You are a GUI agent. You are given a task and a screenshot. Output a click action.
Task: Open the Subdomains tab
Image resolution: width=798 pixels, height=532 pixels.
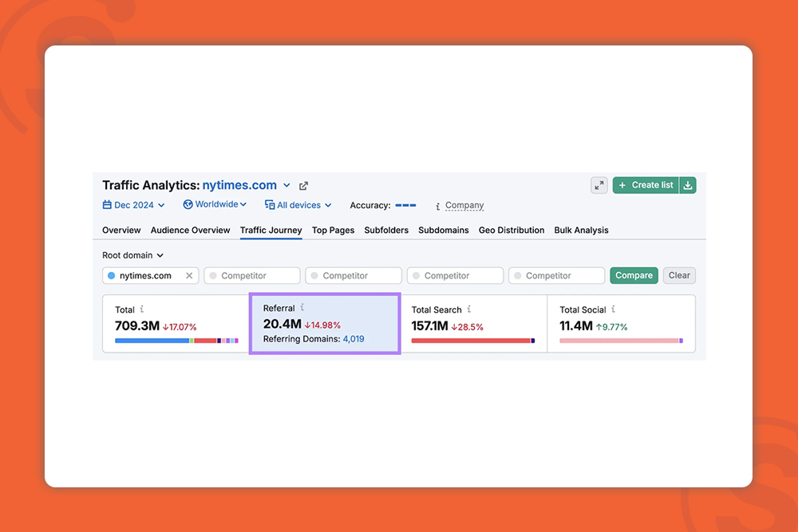(x=443, y=231)
